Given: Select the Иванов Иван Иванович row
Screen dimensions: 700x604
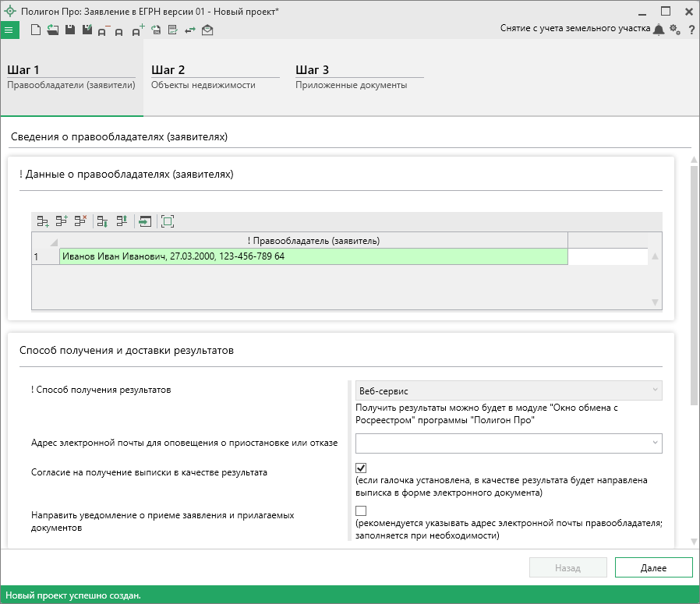Looking at the screenshot, I should coord(313,256).
